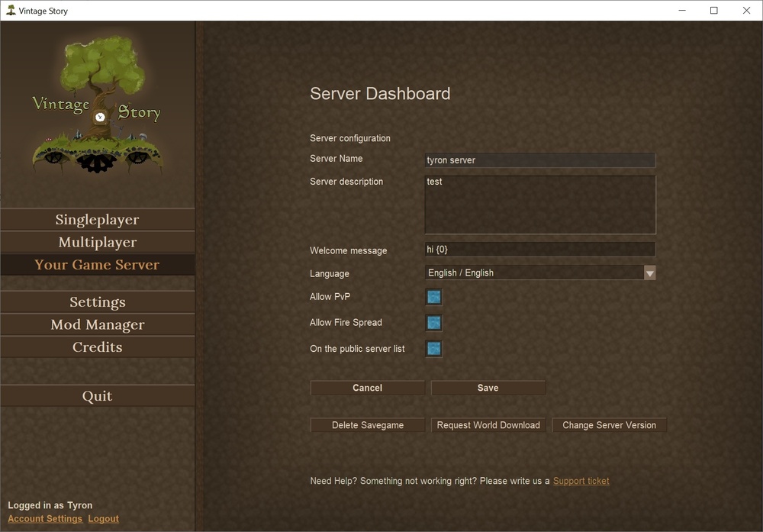Log out of Tyron's account
763x532 pixels.
tap(103, 518)
